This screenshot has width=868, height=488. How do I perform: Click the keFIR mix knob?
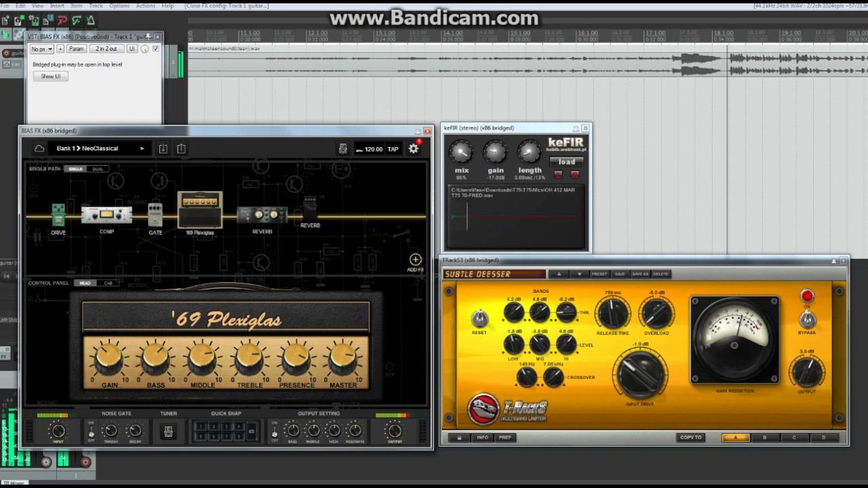pyautogui.click(x=461, y=151)
